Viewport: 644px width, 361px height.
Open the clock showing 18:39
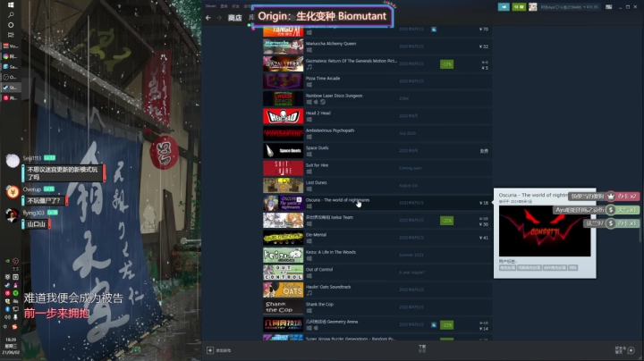click(11, 340)
